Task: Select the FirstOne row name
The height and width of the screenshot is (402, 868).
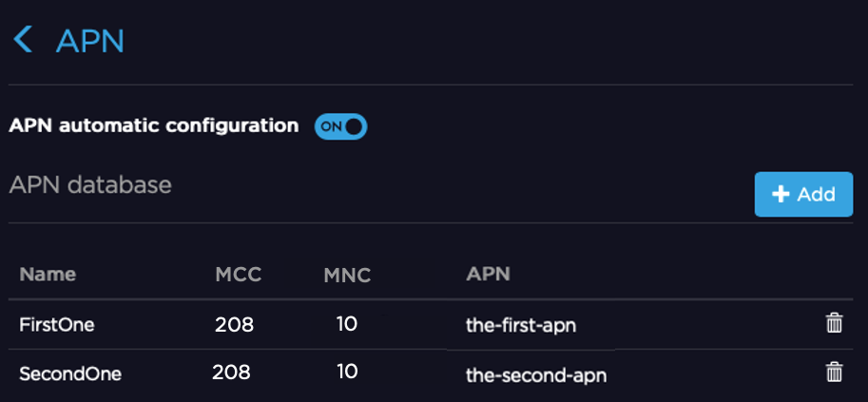Action: [57, 325]
